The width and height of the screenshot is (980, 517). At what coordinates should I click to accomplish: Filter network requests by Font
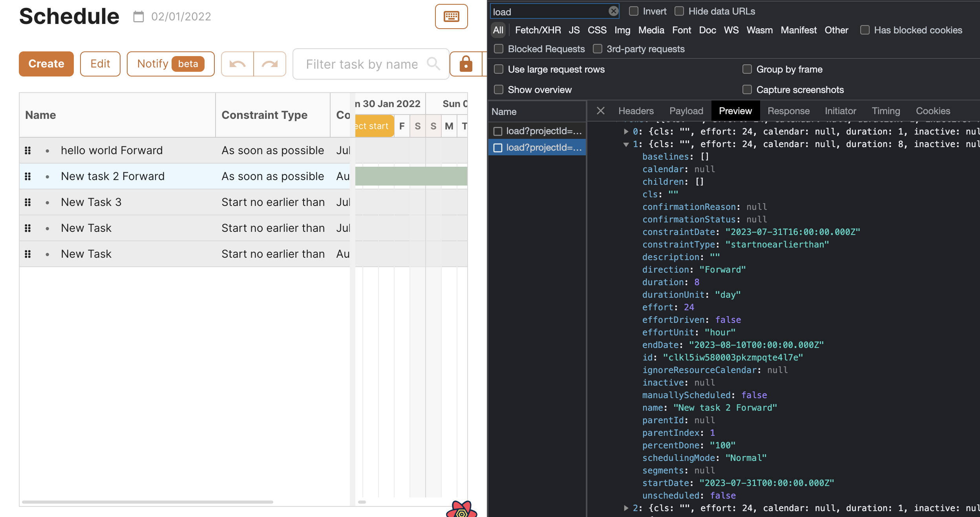point(682,30)
